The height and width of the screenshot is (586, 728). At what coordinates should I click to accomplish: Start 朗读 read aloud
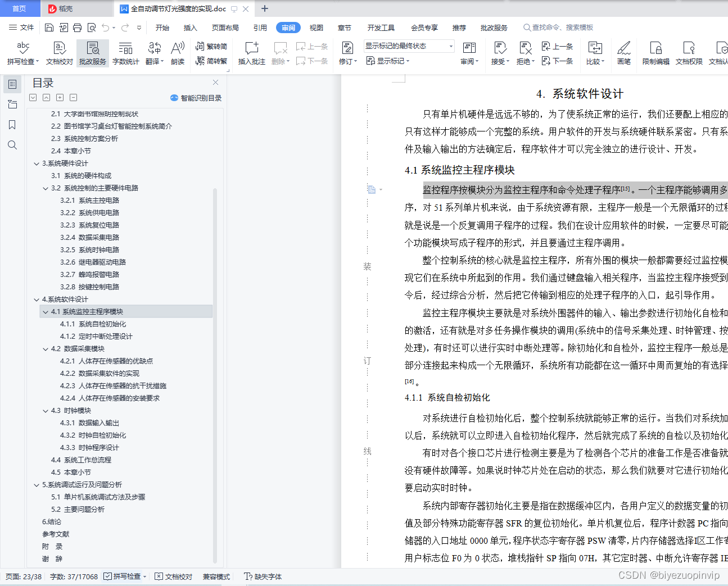click(178, 53)
